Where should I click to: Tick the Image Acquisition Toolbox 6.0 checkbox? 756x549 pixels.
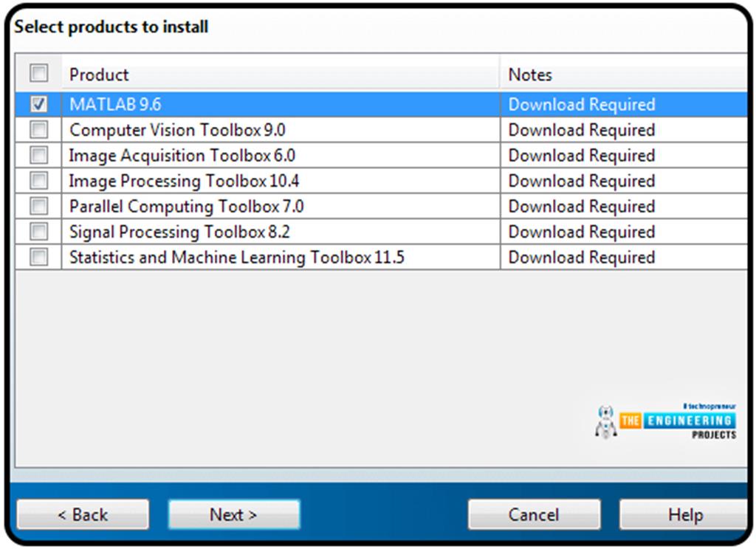click(38, 156)
